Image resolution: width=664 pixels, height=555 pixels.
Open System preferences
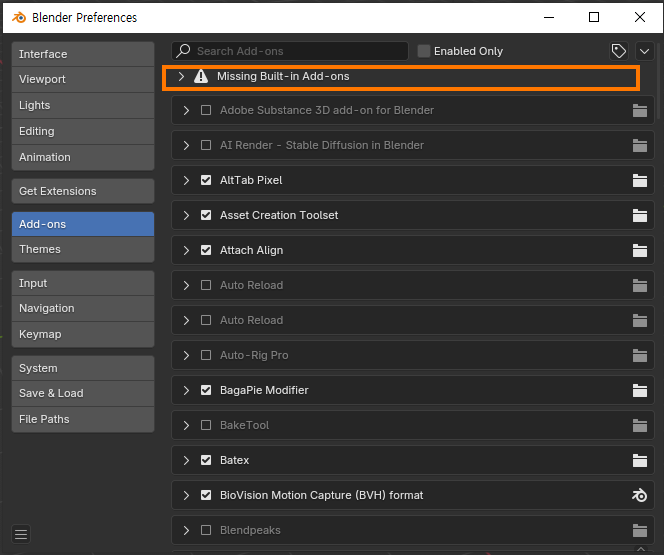pyautogui.click(x=83, y=368)
